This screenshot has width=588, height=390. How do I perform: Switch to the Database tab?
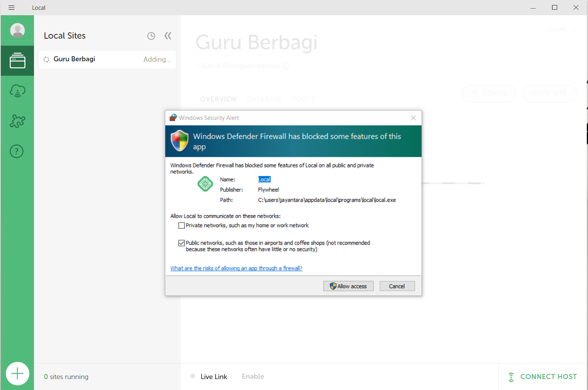pyautogui.click(x=264, y=99)
